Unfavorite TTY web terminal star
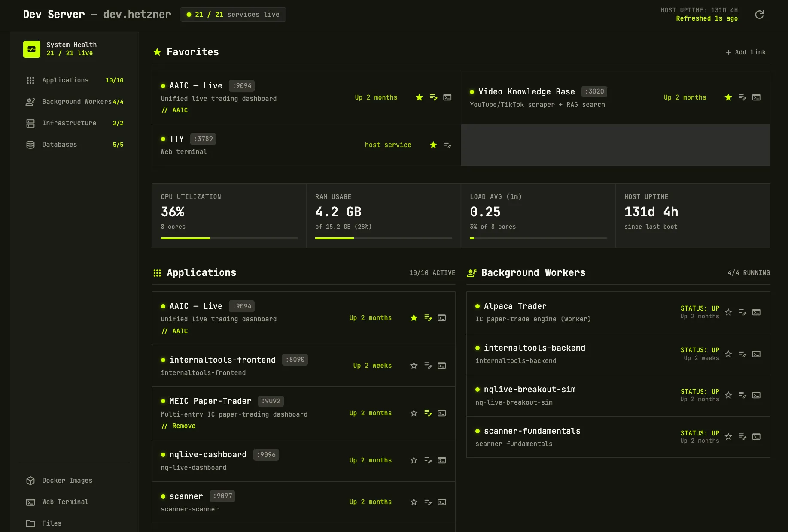 [433, 145]
